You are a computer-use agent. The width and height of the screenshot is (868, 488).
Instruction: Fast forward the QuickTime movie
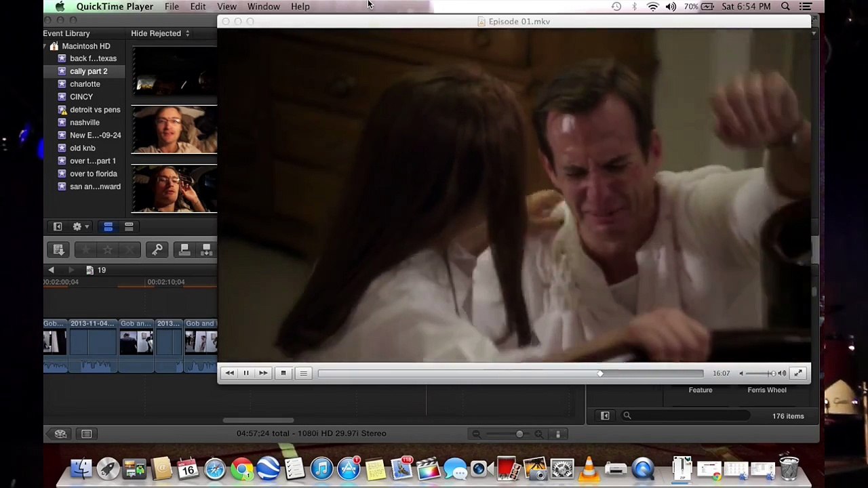(263, 373)
